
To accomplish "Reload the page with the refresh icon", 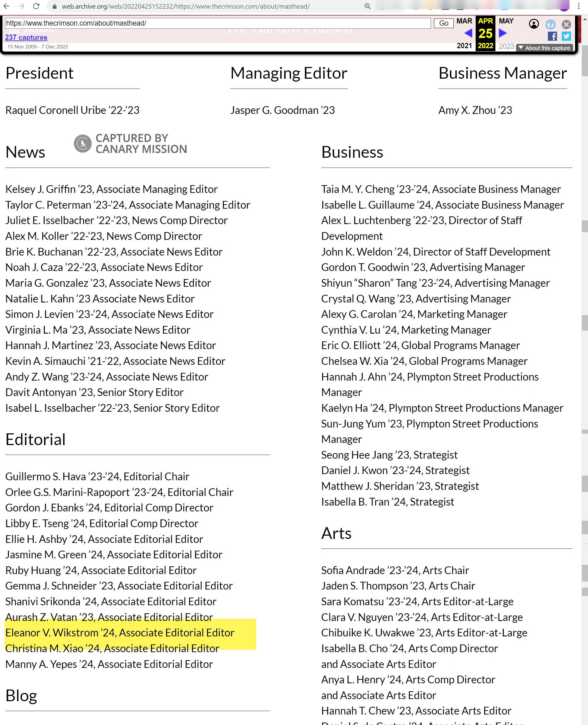I will [x=36, y=6].
